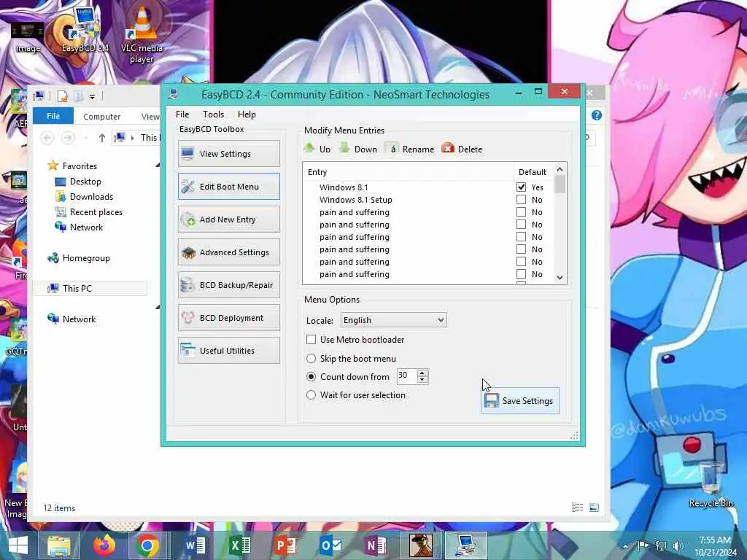The width and height of the screenshot is (747, 560).
Task: Open the Locale English dropdown
Action: pyautogui.click(x=393, y=320)
